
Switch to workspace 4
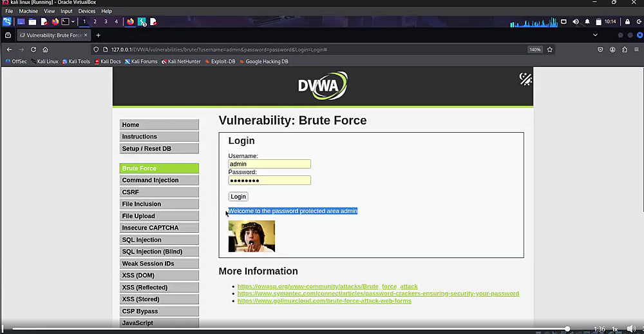[116, 22]
